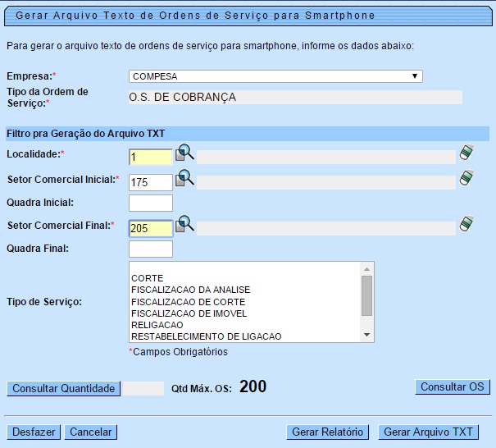Click into the Quadra Inicial field
496x448 pixels.
[151, 203]
